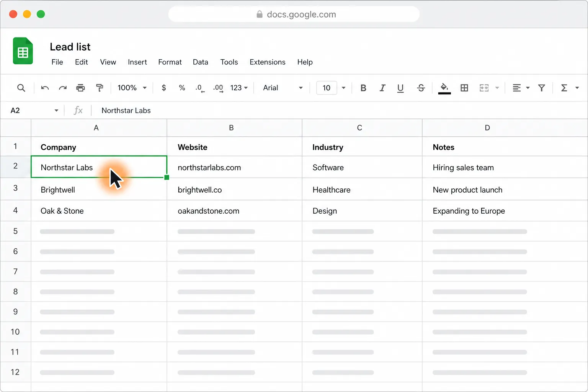The width and height of the screenshot is (588, 392).
Task: Click the docs.google.com address bar
Action: pos(294,14)
